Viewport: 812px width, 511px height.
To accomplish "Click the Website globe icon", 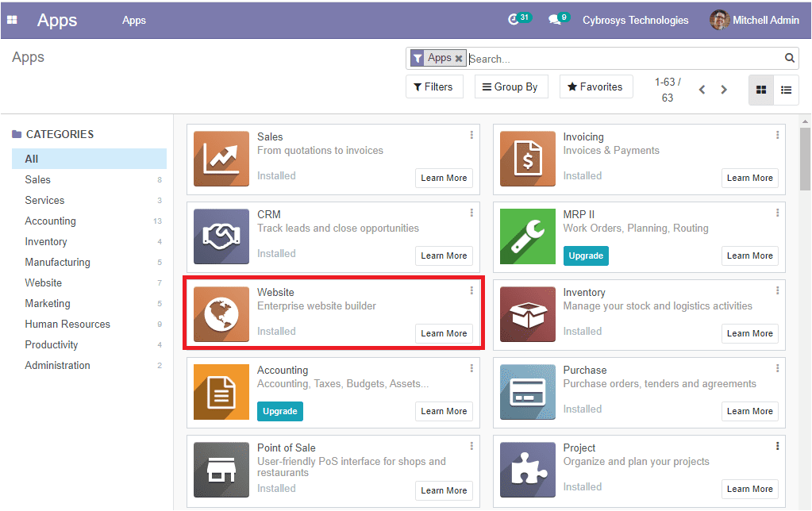I will pyautogui.click(x=221, y=314).
